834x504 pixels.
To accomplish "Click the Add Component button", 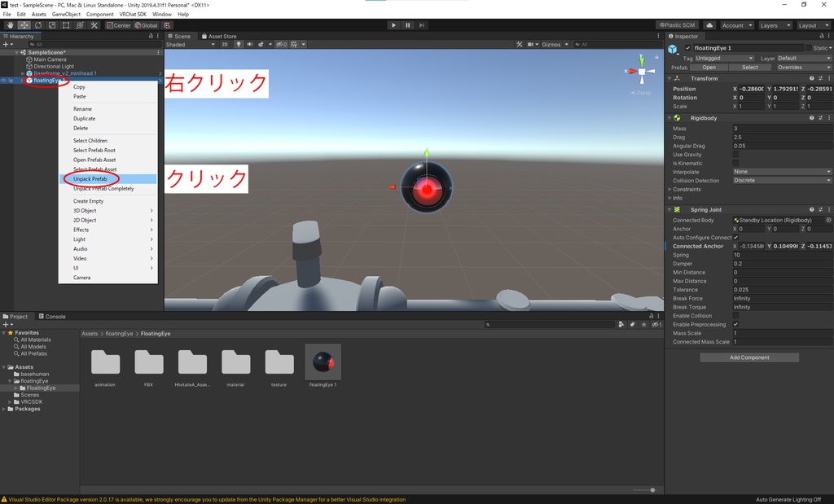I will (748, 357).
